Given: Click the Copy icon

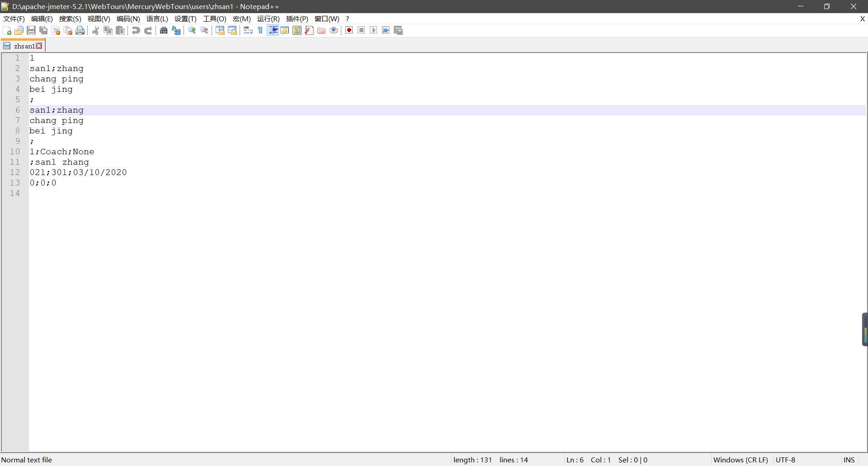Looking at the screenshot, I should pos(108,30).
